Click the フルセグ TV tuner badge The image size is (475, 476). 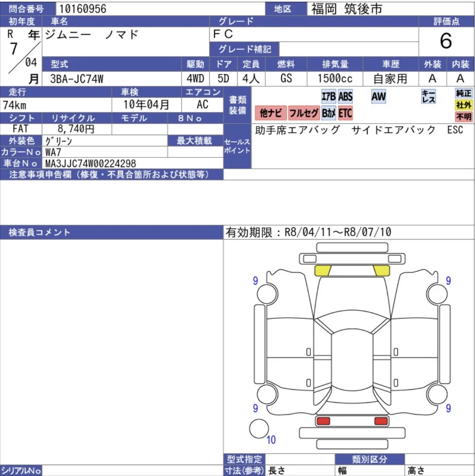click(303, 113)
